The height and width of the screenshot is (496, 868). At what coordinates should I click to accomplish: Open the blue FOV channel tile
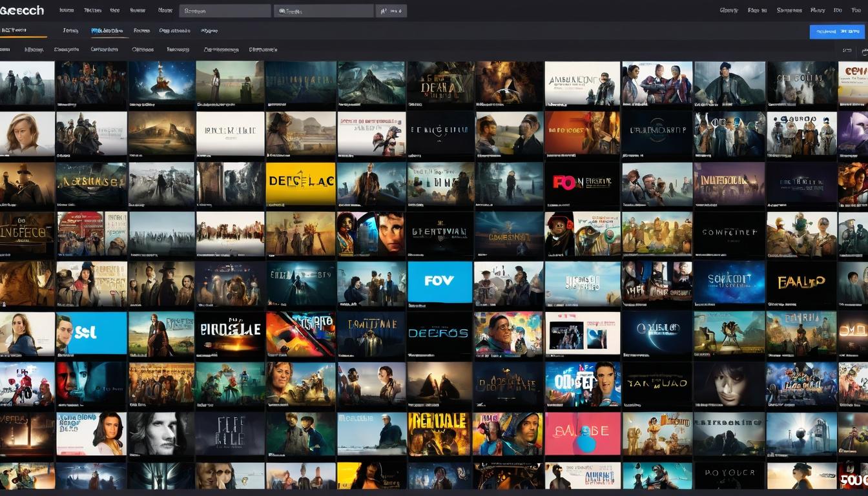click(440, 282)
